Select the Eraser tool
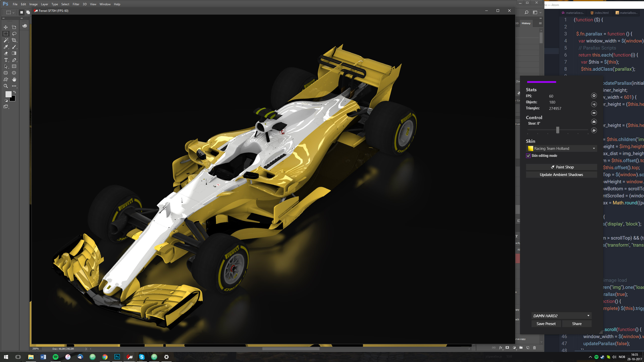This screenshot has height=362, width=644. tap(6, 53)
